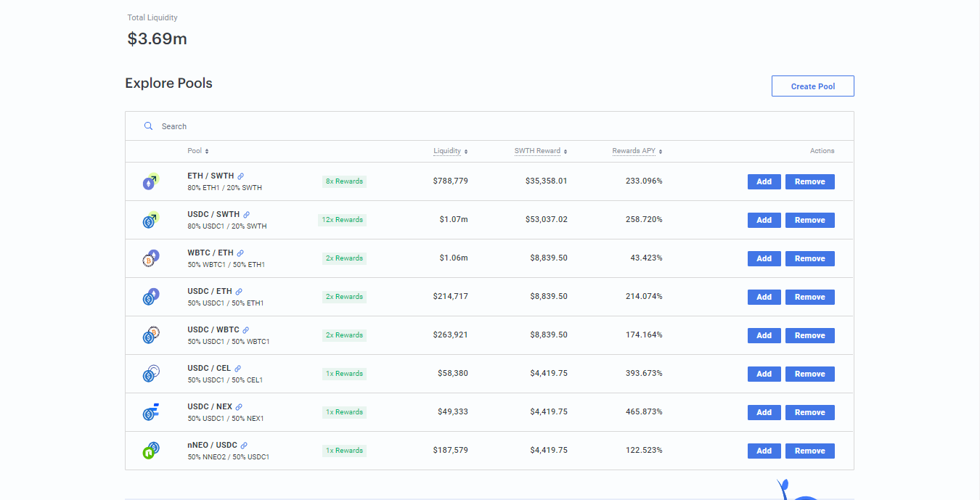The height and width of the screenshot is (500, 980).
Task: Sort pools by the Pool column
Action: pos(198,151)
